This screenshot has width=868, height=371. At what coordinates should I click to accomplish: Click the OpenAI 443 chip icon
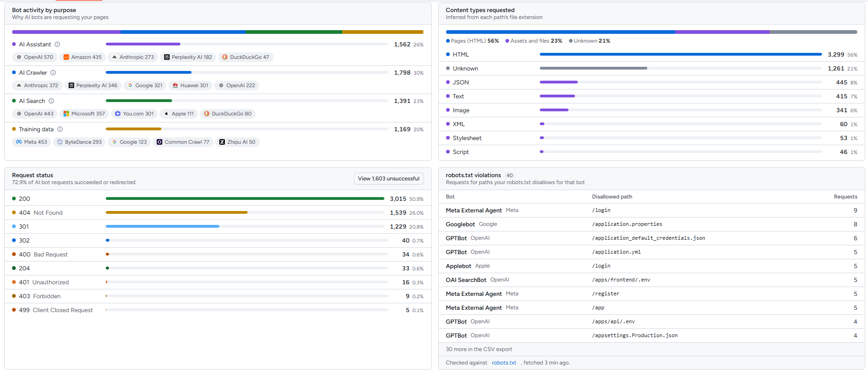19,114
